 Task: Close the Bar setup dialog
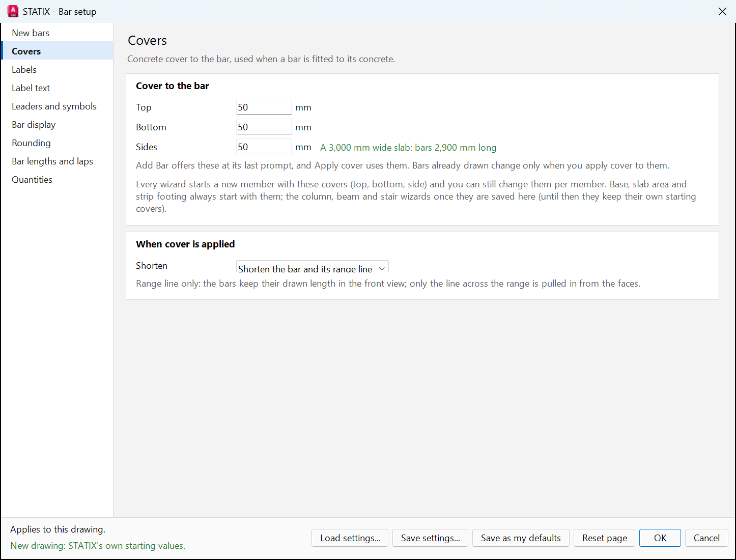pos(722,11)
